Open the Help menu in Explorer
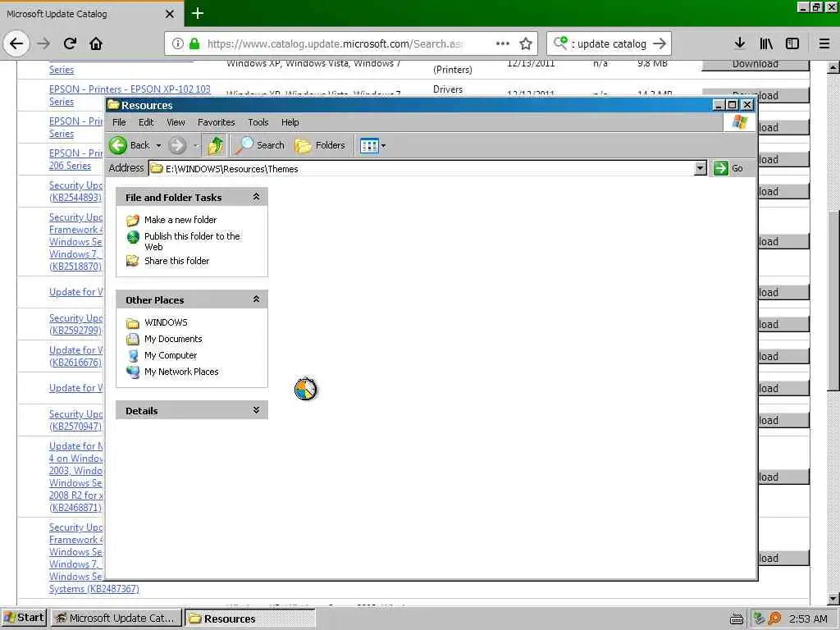This screenshot has width=840, height=630. 290,122
